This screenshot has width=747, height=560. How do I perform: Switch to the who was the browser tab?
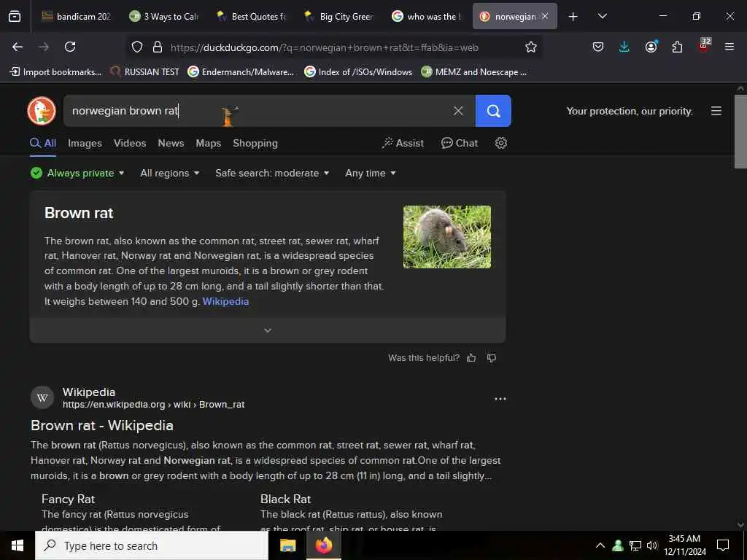point(426,17)
